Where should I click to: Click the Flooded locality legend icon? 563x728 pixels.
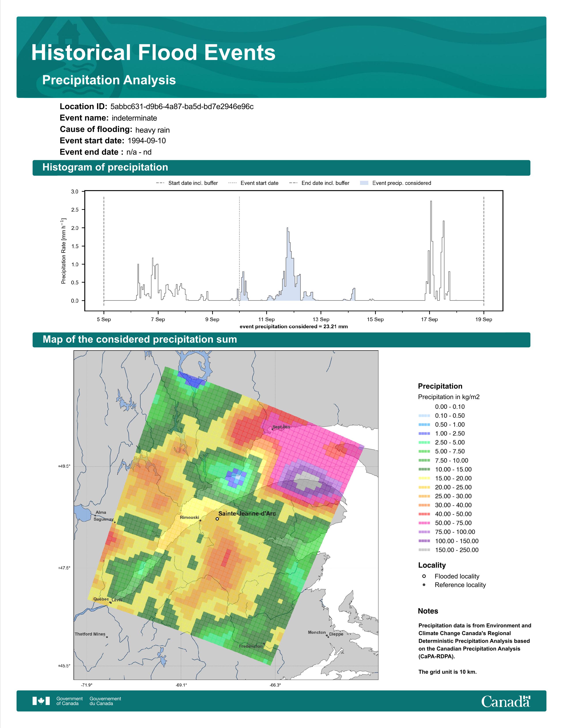(x=424, y=576)
